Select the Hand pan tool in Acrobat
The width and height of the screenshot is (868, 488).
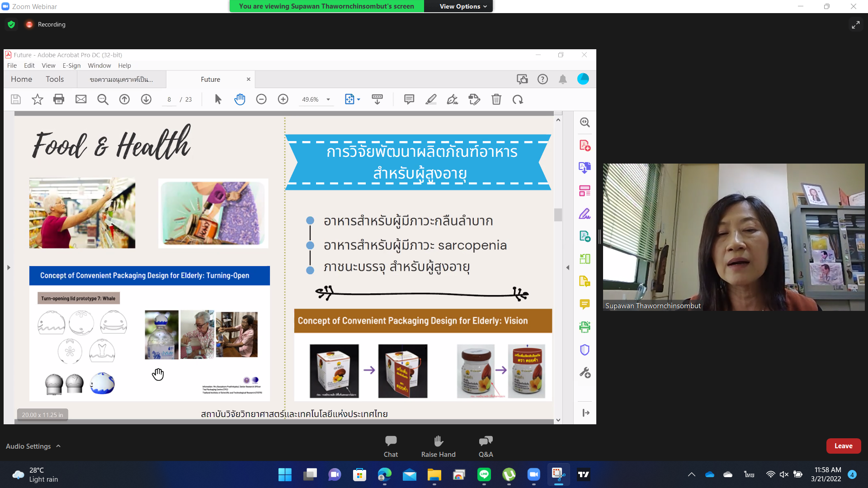point(240,99)
